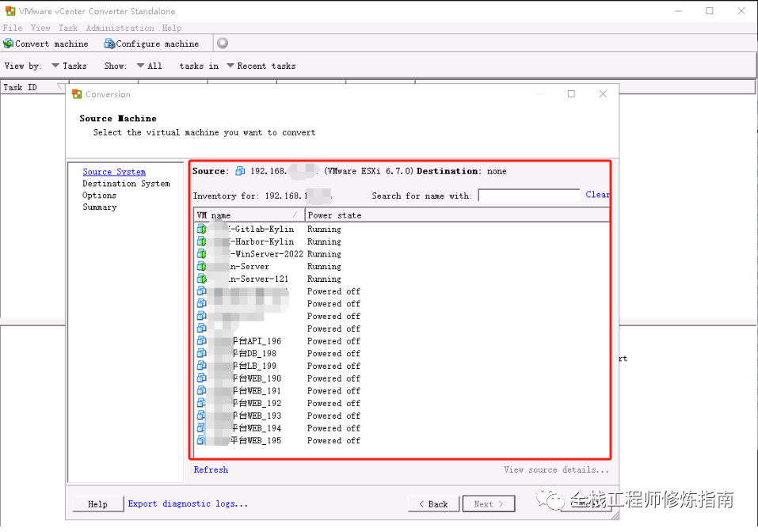Image resolution: width=758 pixels, height=532 pixels.
Task: Click the VM icon beside WEB_193
Action: click(x=202, y=416)
